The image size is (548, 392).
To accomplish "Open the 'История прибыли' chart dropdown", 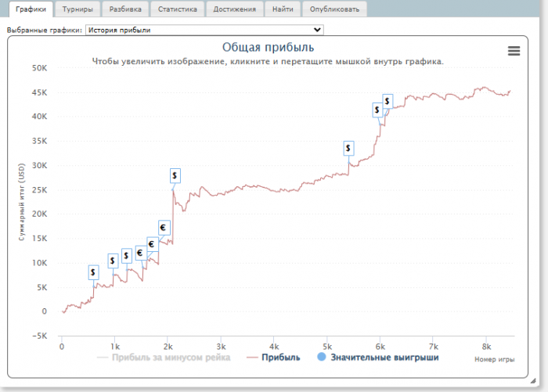I will [x=204, y=30].
